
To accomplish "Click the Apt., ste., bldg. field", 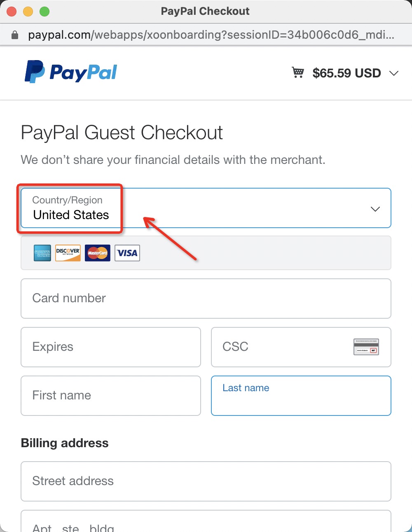I will coord(206,521).
